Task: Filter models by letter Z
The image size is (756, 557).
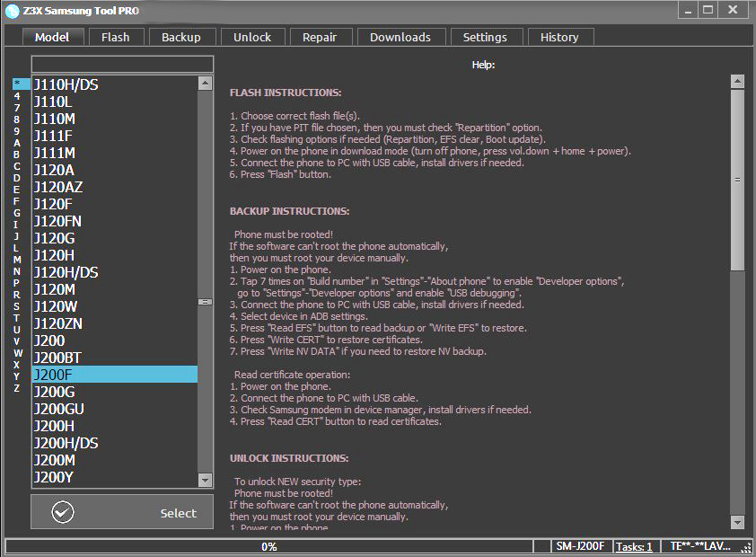Action: (x=17, y=388)
